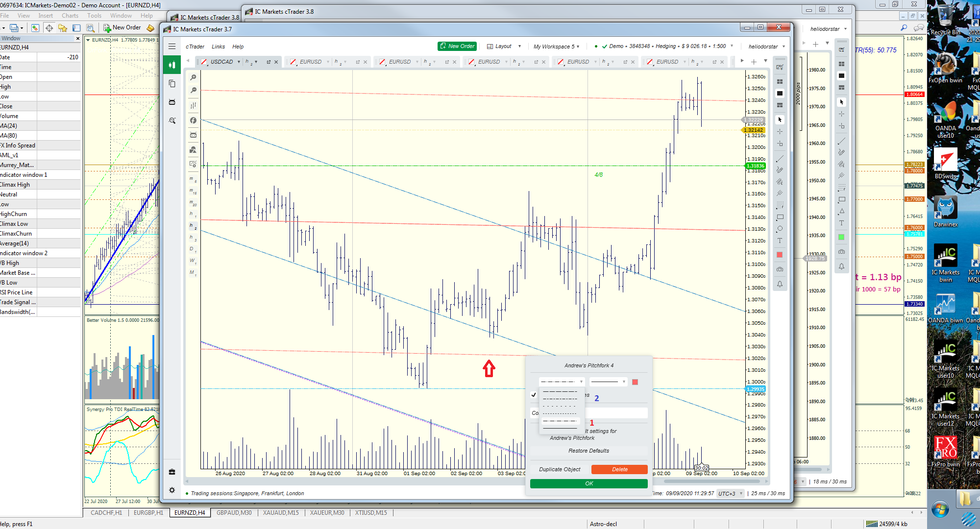This screenshot has width=980, height=529.
Task: Open red drawing color swatch in tools panel
Action: pos(780,255)
